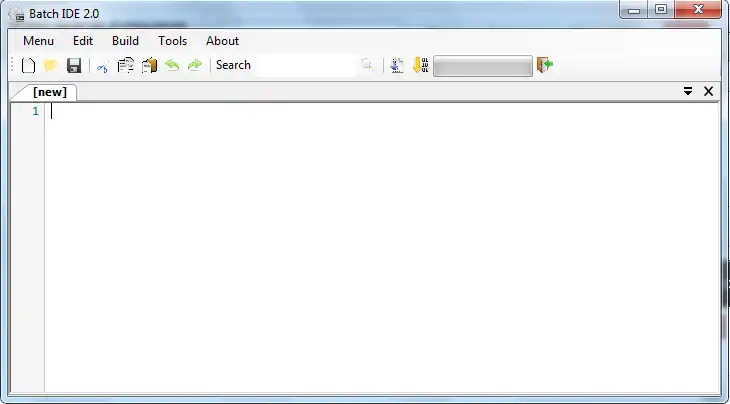Click line 1 in the code editor

(382, 112)
